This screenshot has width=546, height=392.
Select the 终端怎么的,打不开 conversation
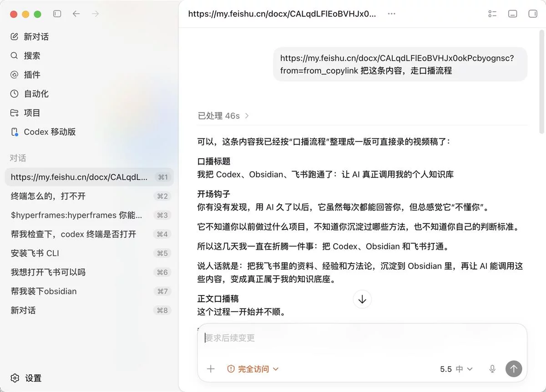(89, 196)
